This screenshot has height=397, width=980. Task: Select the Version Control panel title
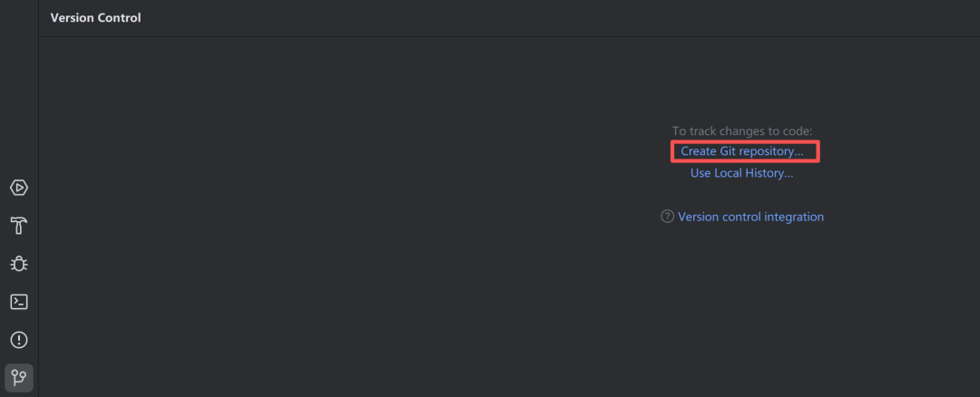(95, 18)
